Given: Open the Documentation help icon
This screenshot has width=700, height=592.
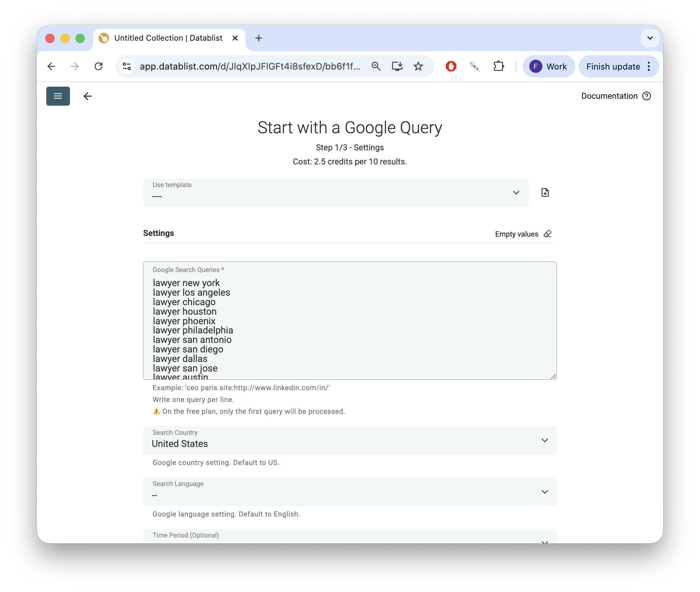Looking at the screenshot, I should (646, 96).
